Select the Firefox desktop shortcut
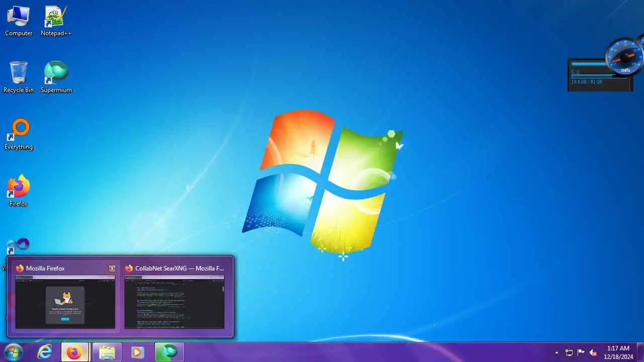644x362 pixels. coord(19,191)
